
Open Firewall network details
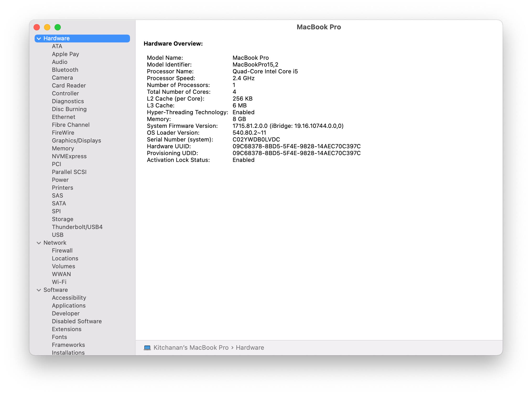[62, 251]
